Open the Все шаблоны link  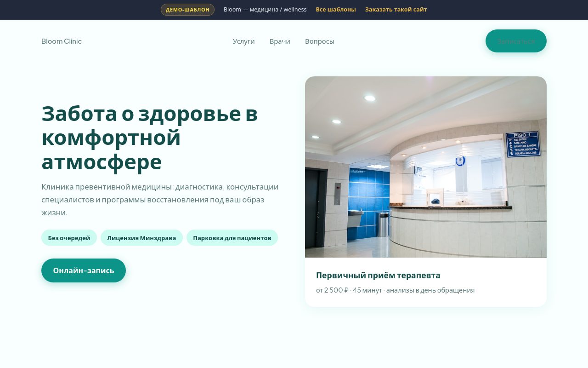click(x=336, y=10)
